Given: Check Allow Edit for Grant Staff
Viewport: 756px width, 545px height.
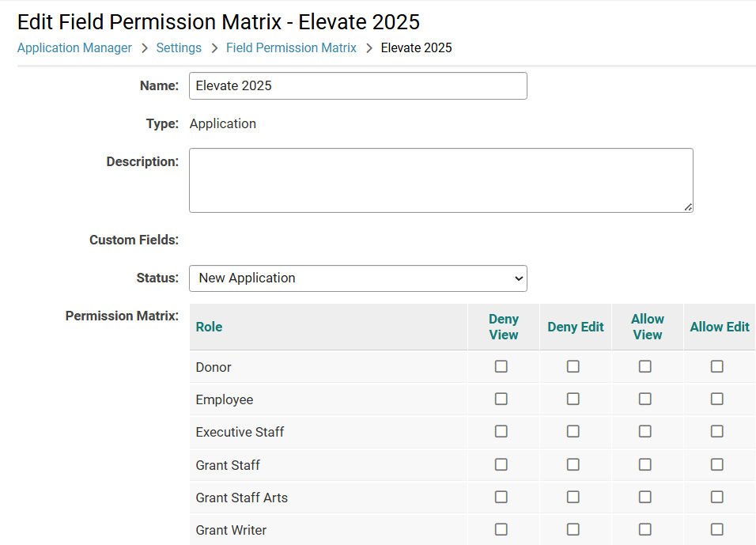Looking at the screenshot, I should pyautogui.click(x=717, y=464).
